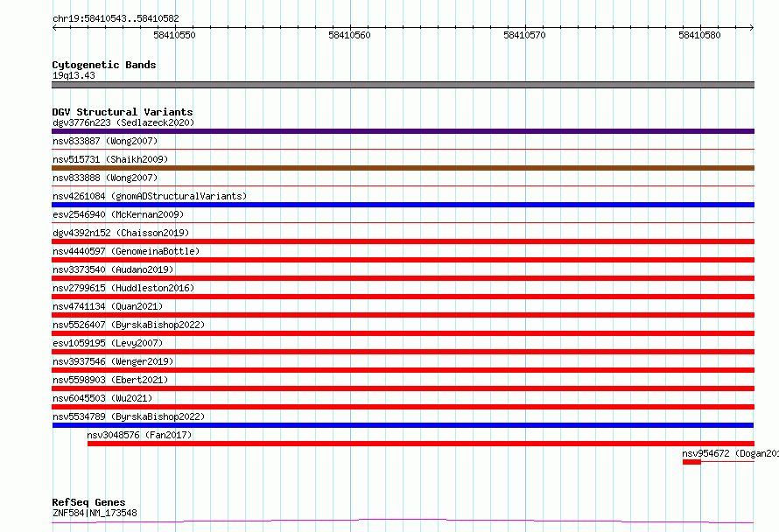
Task: Select the red nsv3373540 variant bar
Action: pyautogui.click(x=403, y=278)
